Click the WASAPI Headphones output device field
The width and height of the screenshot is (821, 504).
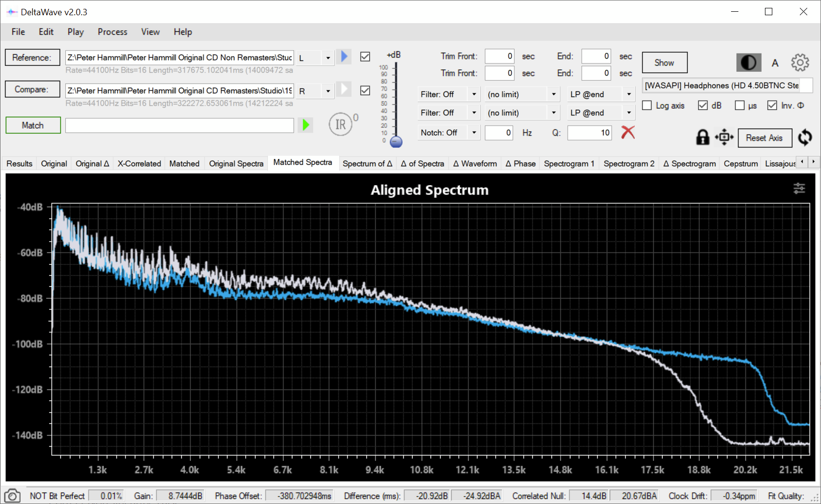[x=727, y=85]
